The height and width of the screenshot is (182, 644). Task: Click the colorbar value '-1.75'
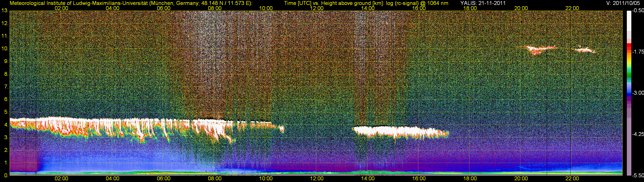638,52
